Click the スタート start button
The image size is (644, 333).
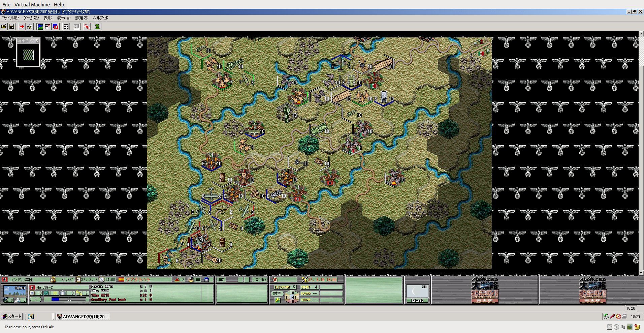(12, 316)
